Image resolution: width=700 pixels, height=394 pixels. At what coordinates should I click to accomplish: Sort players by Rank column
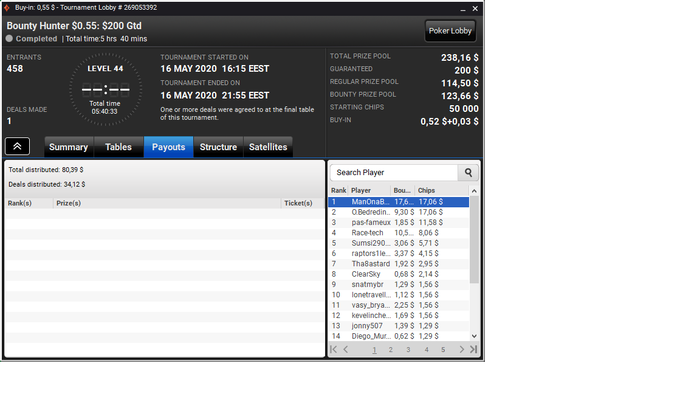point(338,190)
